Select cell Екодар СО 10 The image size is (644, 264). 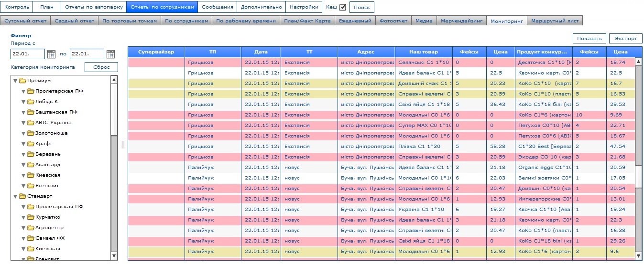click(544, 157)
